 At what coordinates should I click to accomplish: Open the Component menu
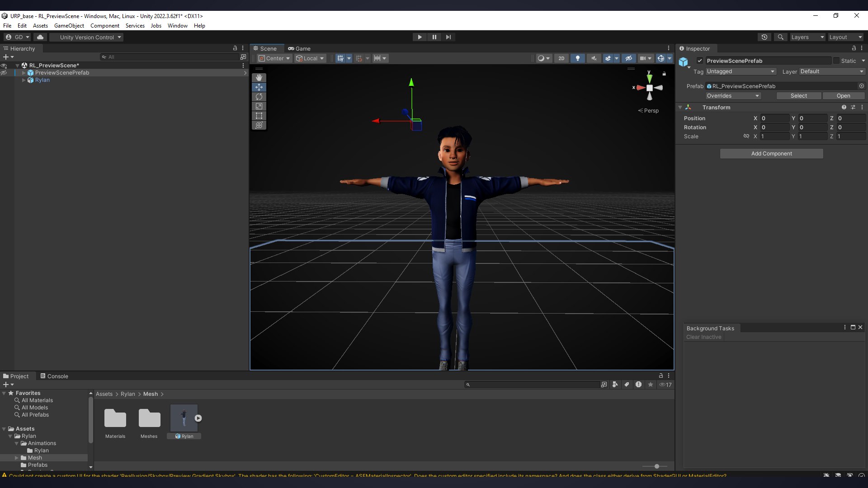pos(105,26)
